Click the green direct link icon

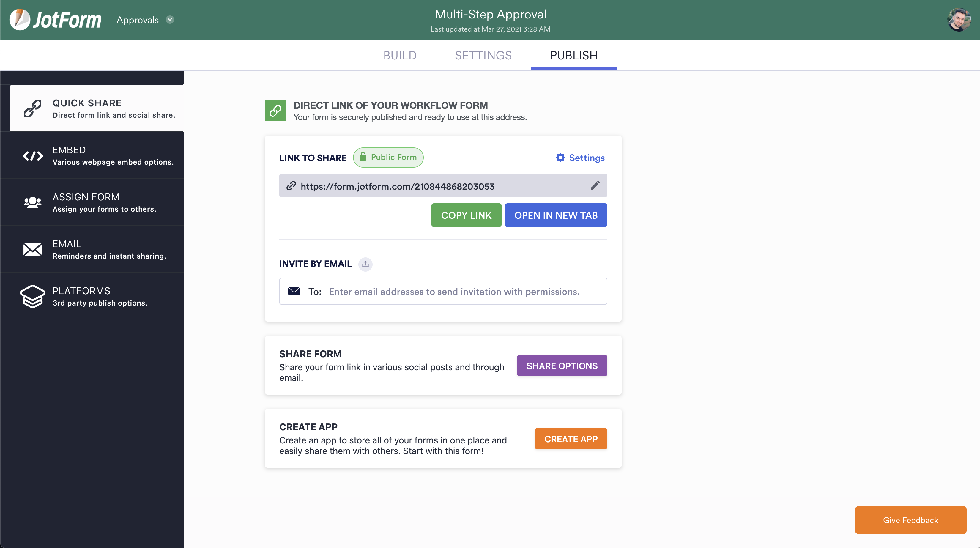pyautogui.click(x=275, y=111)
